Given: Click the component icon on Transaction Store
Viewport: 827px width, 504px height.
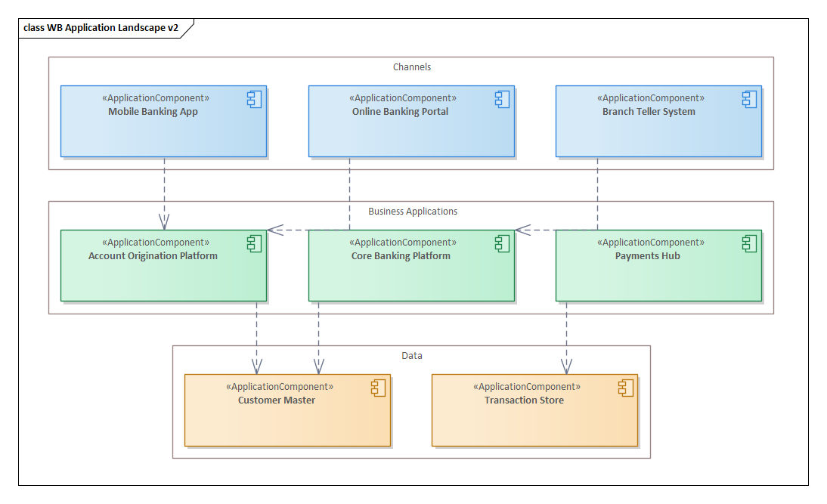Looking at the screenshot, I should click(625, 388).
